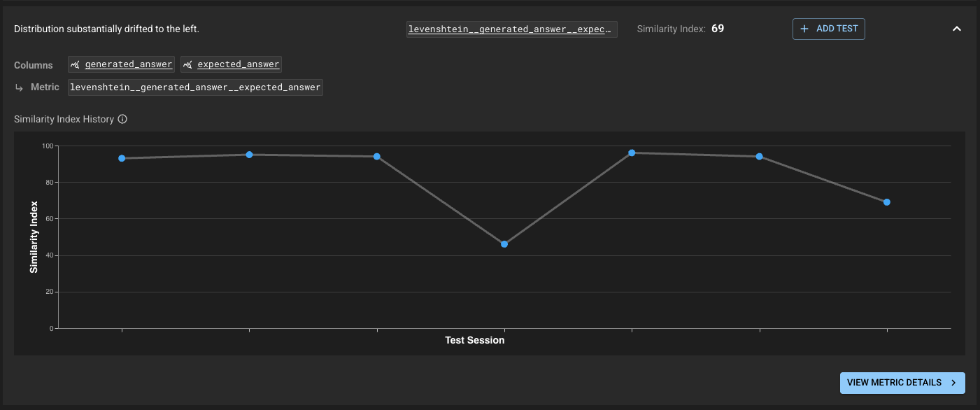Click the full levenshtein metric name chip

[195, 87]
